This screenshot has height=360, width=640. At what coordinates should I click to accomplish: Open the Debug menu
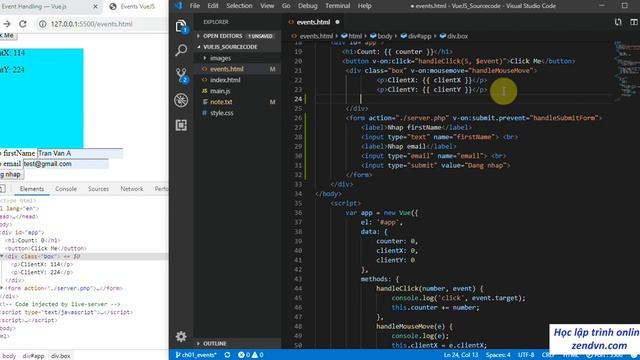coord(307,6)
